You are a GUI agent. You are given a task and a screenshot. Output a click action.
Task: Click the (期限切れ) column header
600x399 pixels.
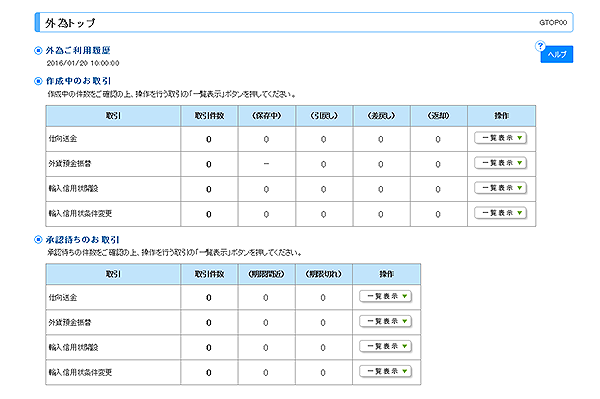click(x=324, y=274)
